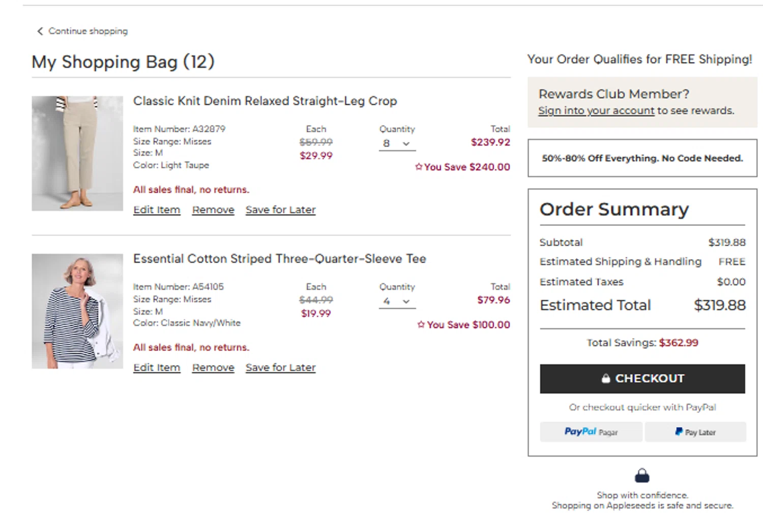
Task: Click the lock icon on Checkout button
Action: (x=605, y=378)
